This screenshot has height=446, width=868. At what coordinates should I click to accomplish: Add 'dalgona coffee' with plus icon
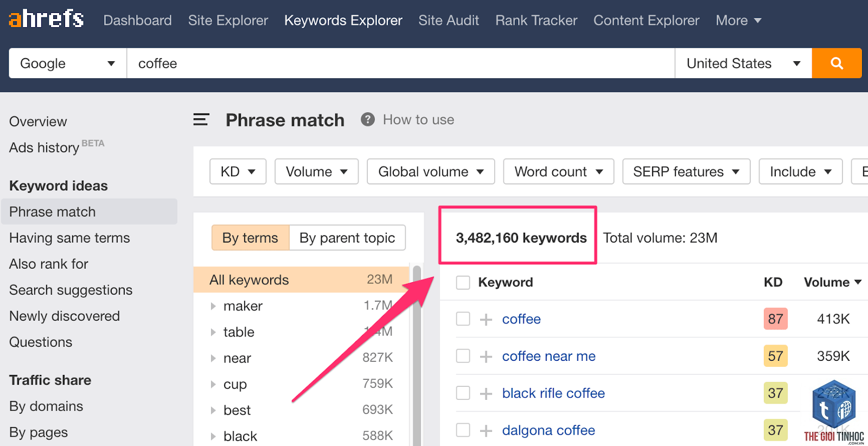(486, 430)
